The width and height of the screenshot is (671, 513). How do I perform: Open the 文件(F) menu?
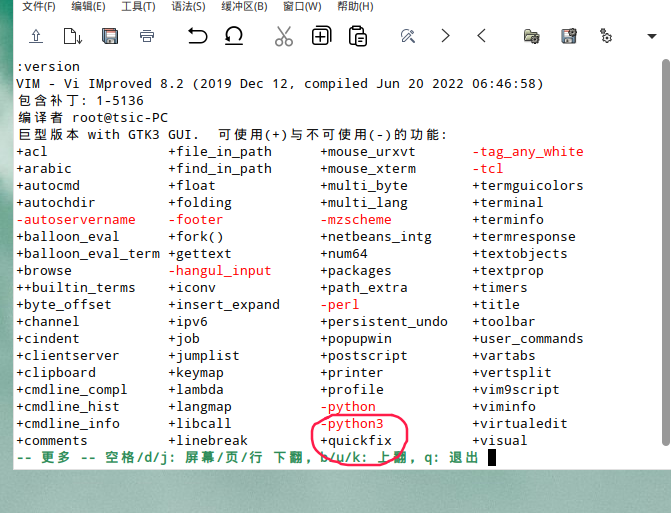coord(39,6)
